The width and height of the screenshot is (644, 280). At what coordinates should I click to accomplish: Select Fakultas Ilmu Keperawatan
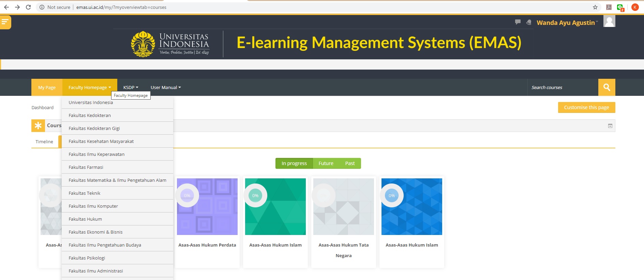coord(118,154)
